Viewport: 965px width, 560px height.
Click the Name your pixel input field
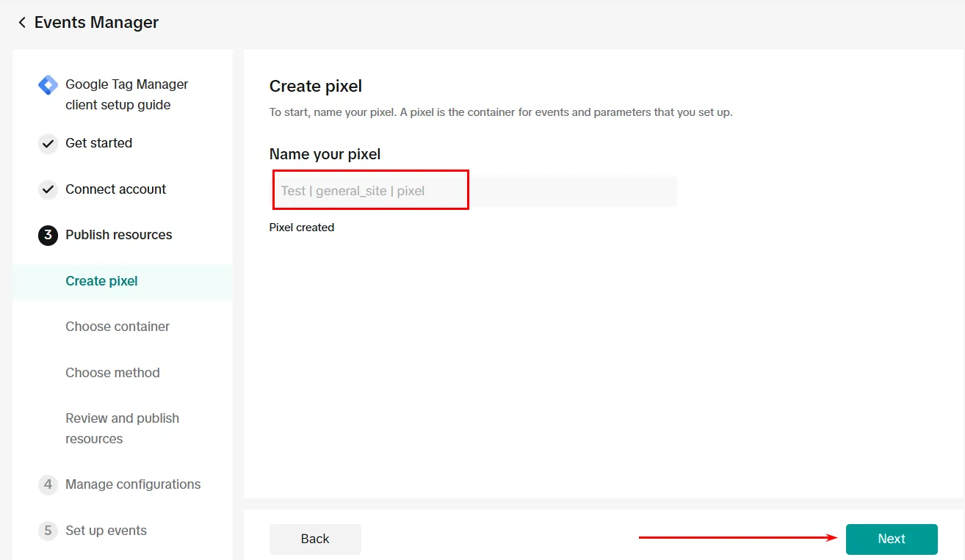473,191
